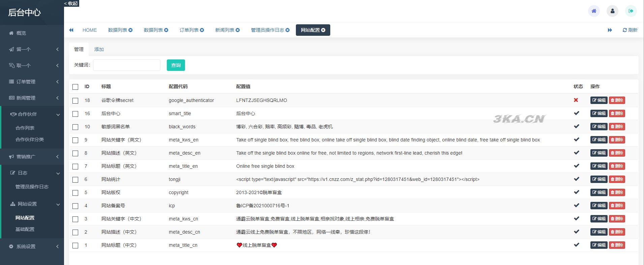Open the 合作列表 sidebar submenu item
Viewport: 644px width, 265px height.
click(25, 128)
